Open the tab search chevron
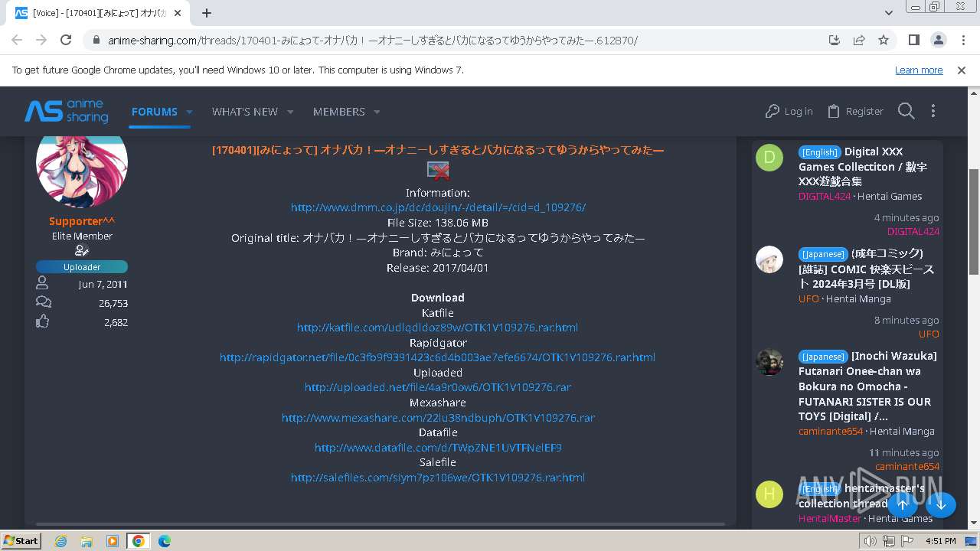This screenshot has height=551, width=980. coord(889,13)
